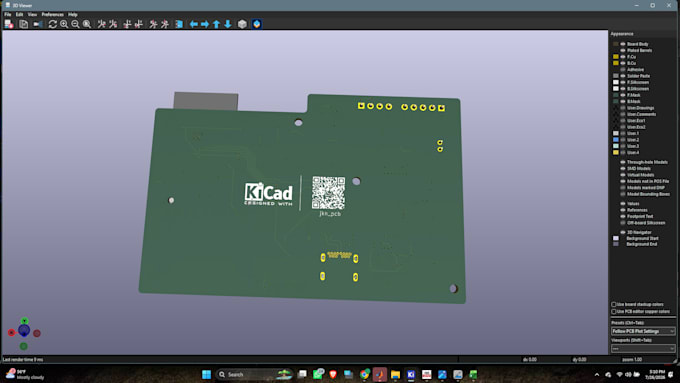Toggle References visibility eye
This screenshot has width=680, height=383.
pyautogui.click(x=623, y=210)
